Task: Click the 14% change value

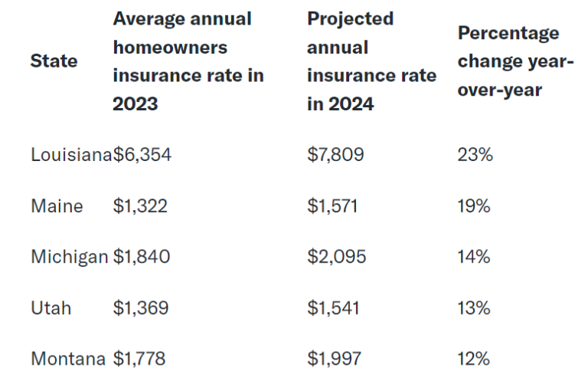Action: click(474, 257)
